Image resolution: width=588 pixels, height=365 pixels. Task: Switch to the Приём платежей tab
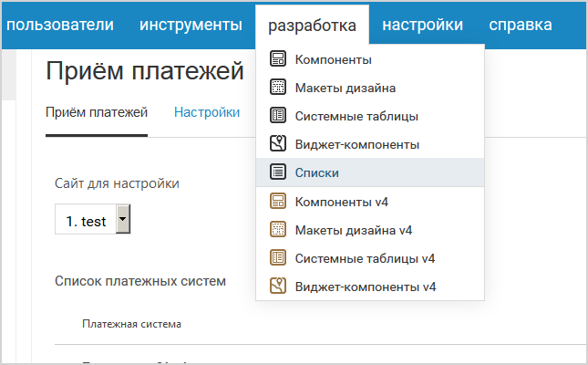(96, 113)
